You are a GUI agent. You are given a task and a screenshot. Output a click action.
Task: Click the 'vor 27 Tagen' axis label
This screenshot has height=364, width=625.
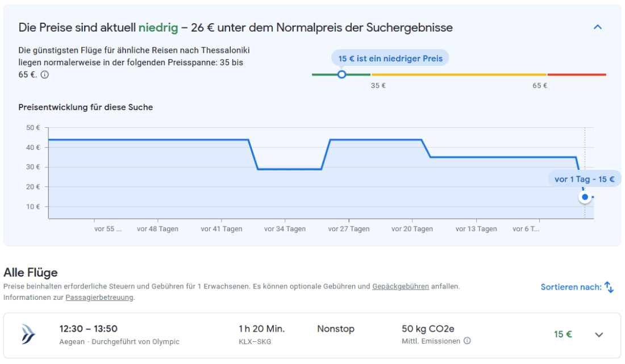(348, 229)
